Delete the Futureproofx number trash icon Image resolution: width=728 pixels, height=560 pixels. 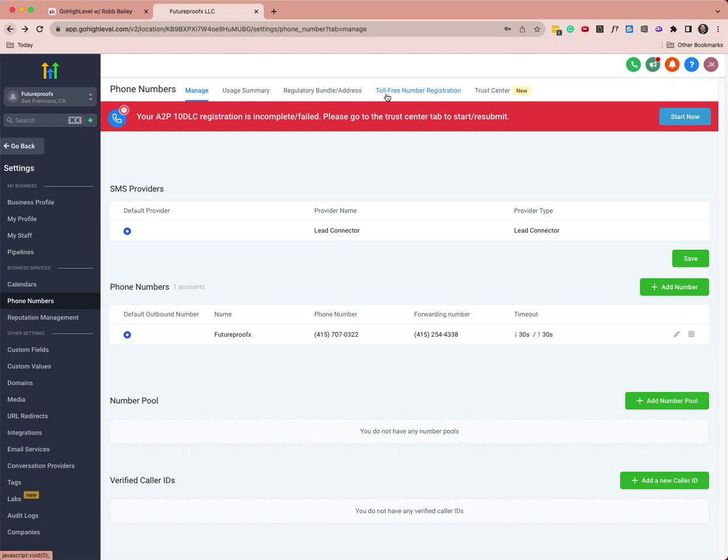point(691,334)
